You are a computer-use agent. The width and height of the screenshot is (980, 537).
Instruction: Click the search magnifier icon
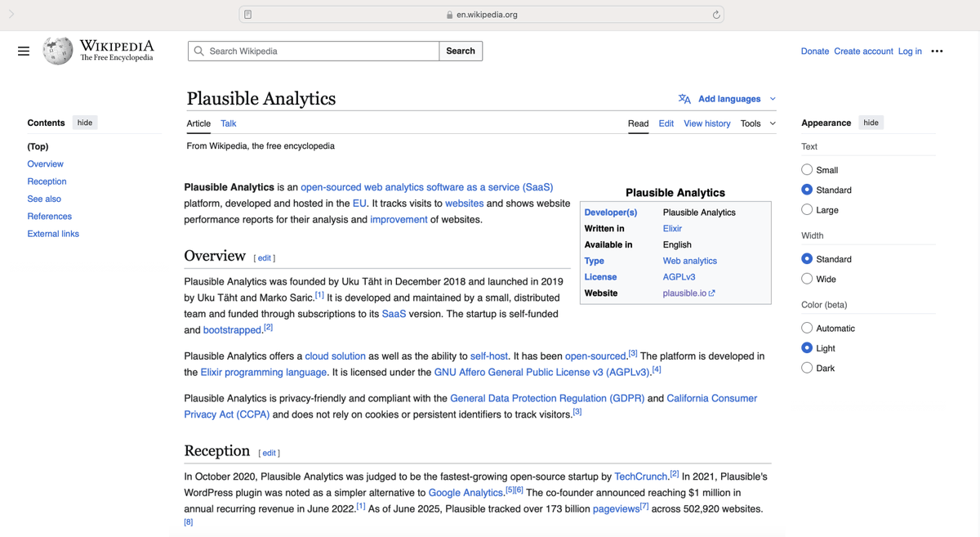click(x=199, y=51)
